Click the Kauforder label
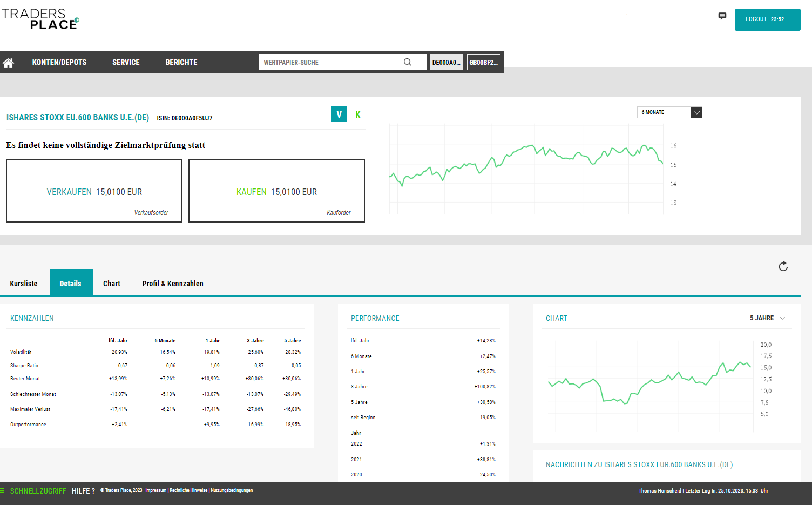Viewport: 812px width, 505px height. (x=339, y=213)
